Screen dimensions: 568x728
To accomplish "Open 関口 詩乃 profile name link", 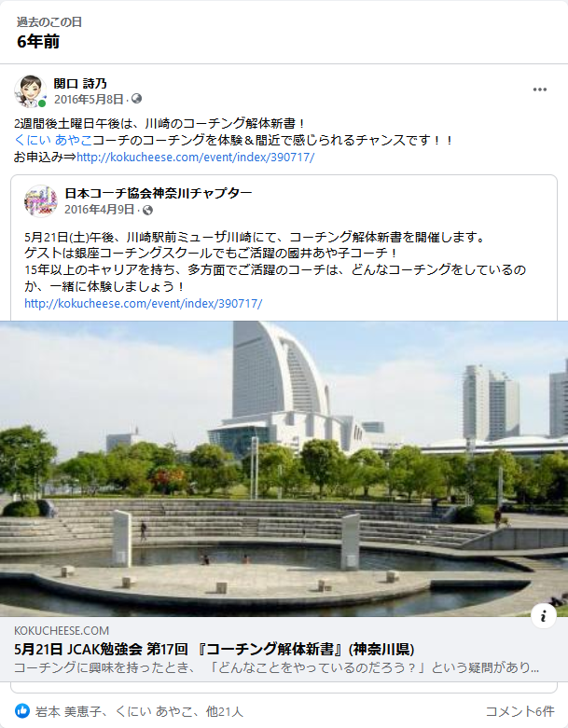I will coord(80,84).
